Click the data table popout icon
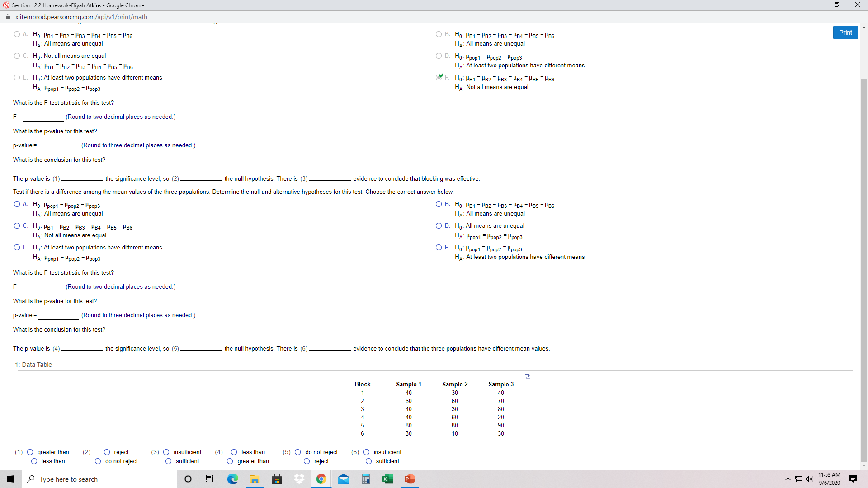The image size is (868, 488). pos(527,376)
